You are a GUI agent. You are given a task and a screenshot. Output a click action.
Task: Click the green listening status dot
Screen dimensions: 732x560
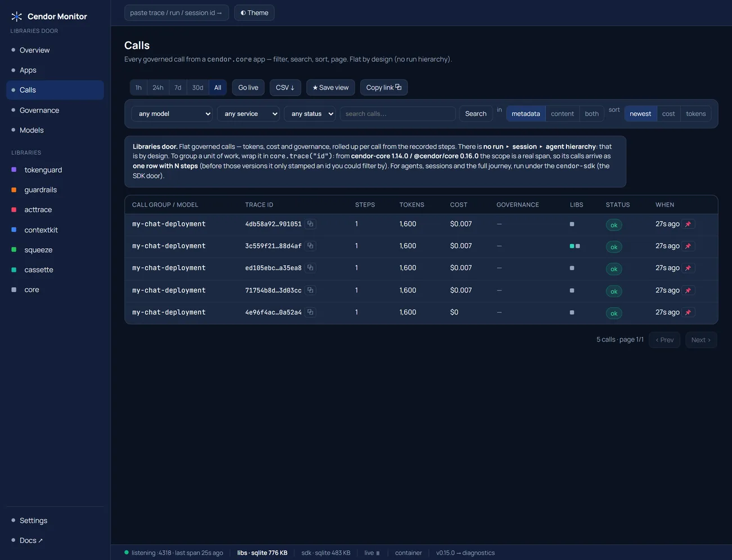(x=127, y=552)
